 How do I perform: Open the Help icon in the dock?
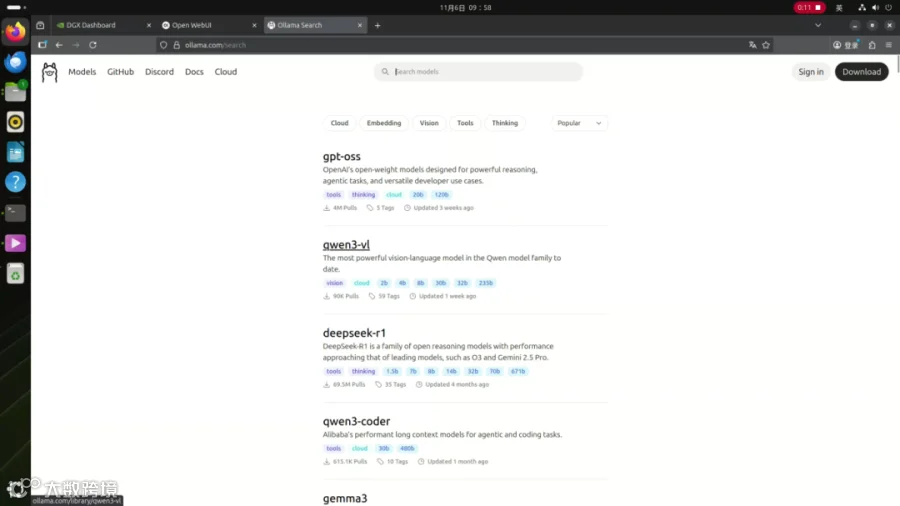click(x=15, y=182)
